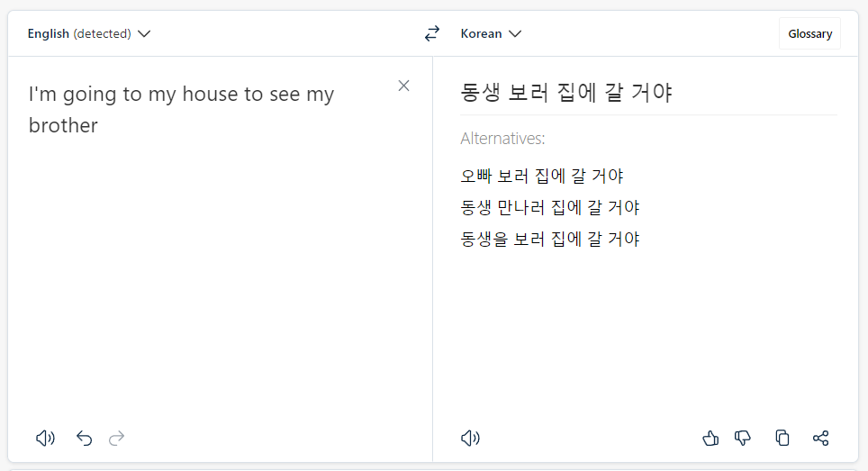Rate the translation with thumbs down
Image resolution: width=868 pixels, height=471 pixels.
tap(742, 439)
